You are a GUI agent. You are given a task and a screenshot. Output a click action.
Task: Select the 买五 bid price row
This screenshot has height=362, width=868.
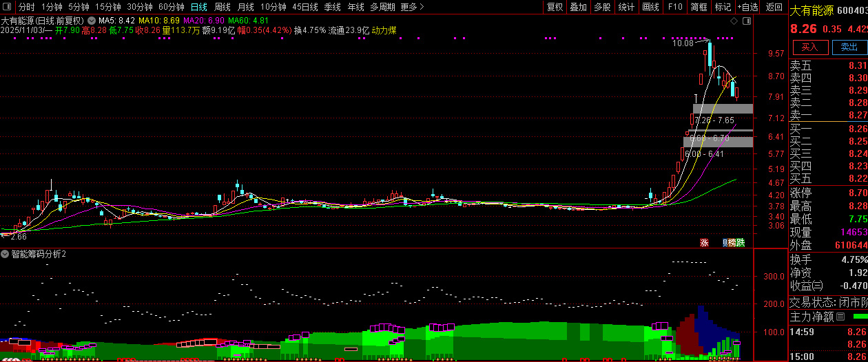pos(828,178)
